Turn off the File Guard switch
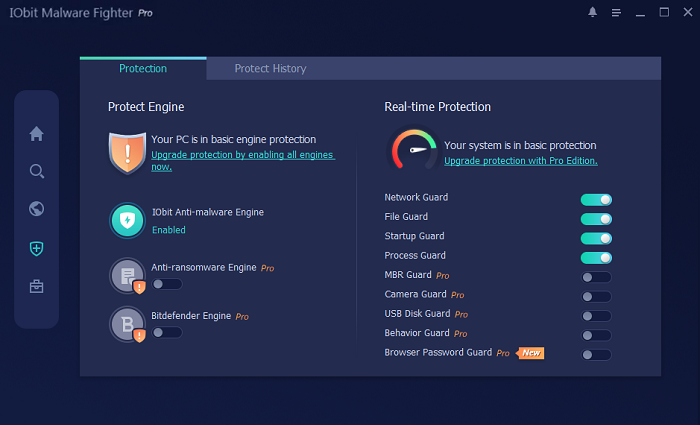700x425 pixels. [596, 219]
